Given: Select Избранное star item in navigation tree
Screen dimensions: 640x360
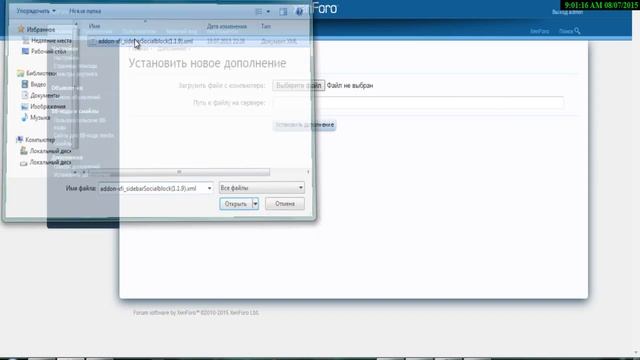Looking at the screenshot, I should (36, 29).
